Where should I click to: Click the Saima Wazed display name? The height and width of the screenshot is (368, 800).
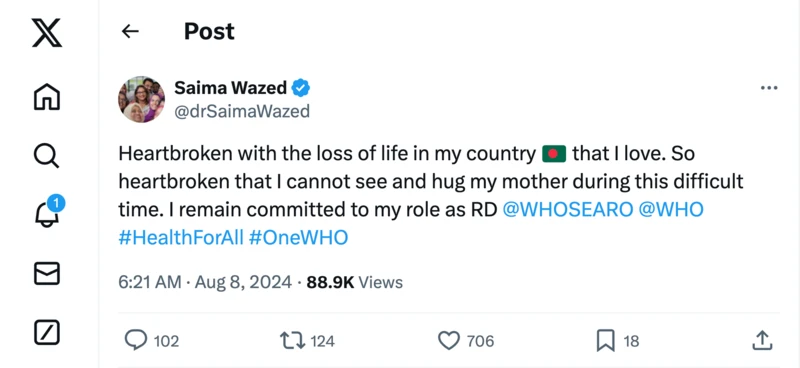(x=231, y=88)
